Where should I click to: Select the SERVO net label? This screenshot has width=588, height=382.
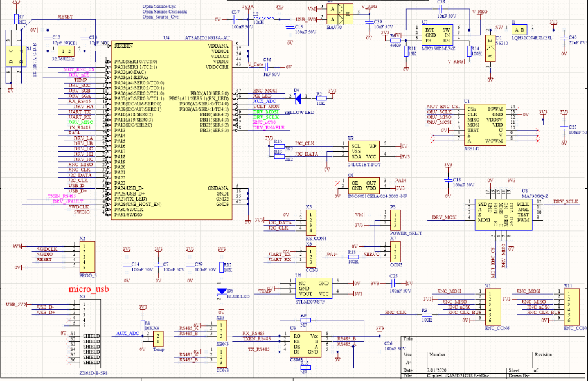point(371,255)
